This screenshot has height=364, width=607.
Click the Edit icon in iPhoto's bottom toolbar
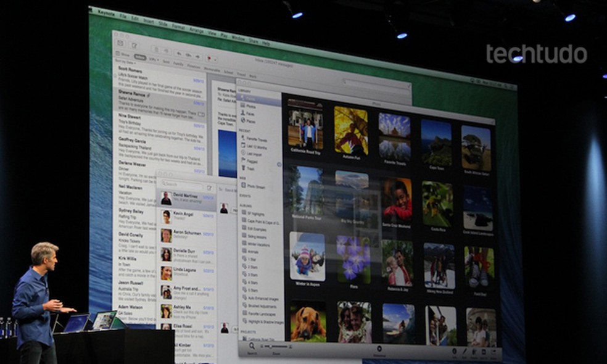click(x=463, y=350)
